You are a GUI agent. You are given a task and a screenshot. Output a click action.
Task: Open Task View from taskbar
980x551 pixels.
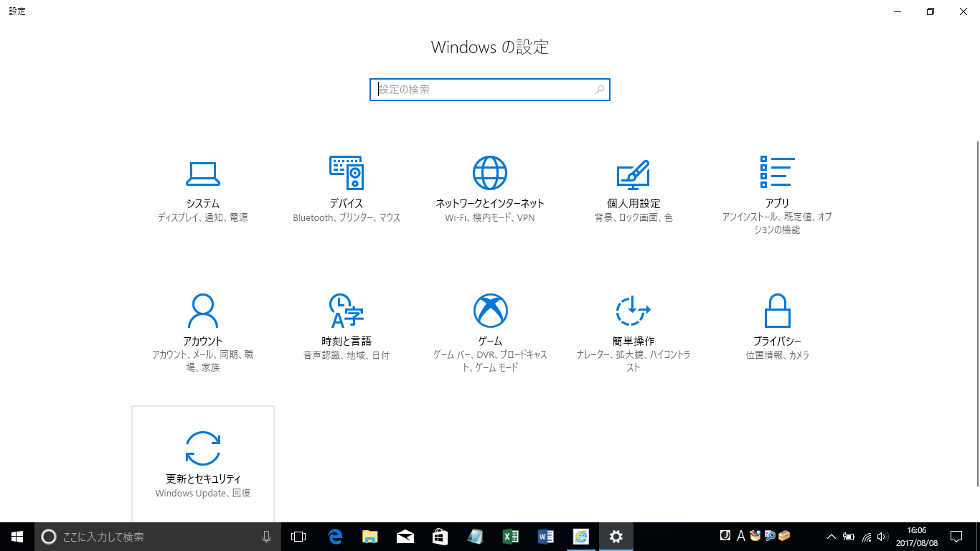point(298,537)
